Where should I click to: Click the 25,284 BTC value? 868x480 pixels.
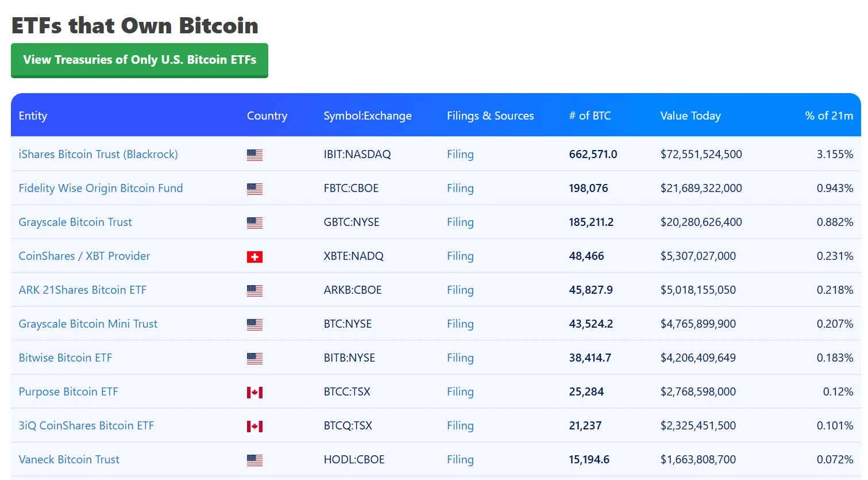587,391
